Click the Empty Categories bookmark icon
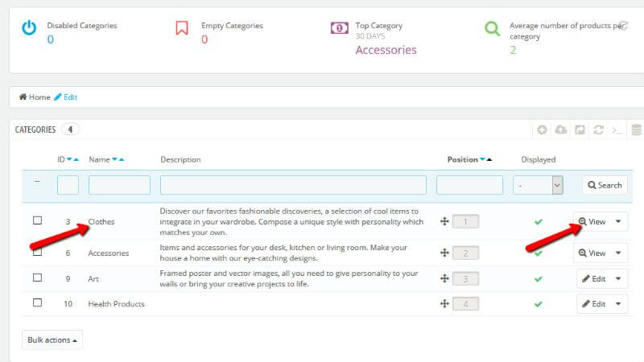 click(x=182, y=28)
